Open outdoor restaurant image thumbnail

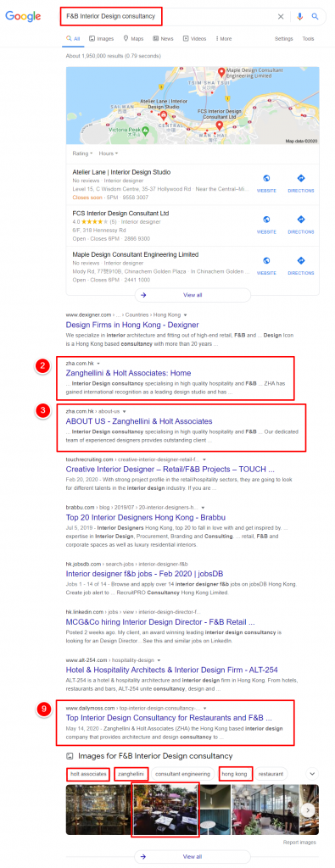pyautogui.click(x=165, y=810)
